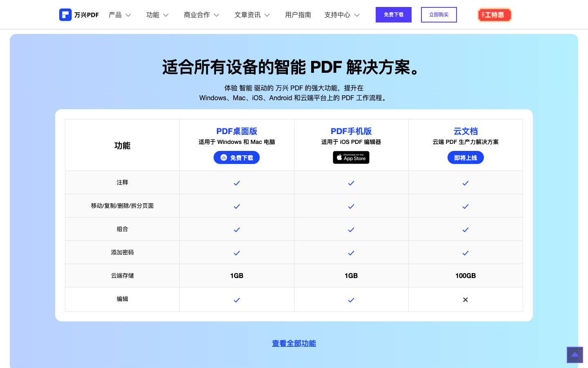Click the 万兴PDF logo icon

pyautogui.click(x=66, y=14)
